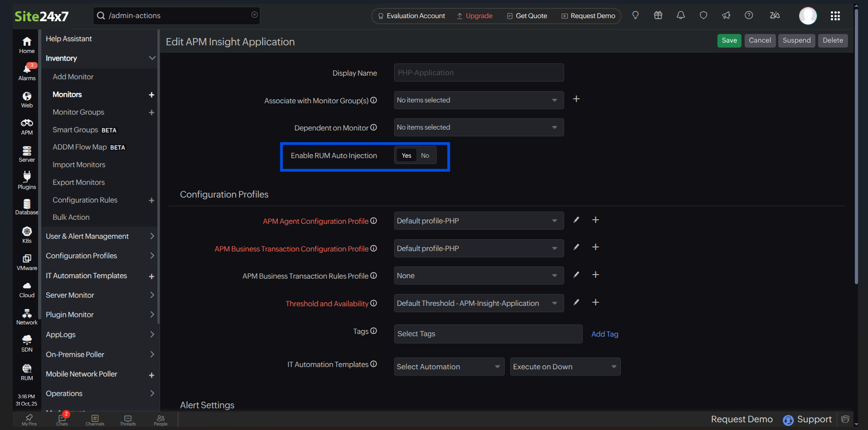868x430 pixels.
Task: Save the APM Insight Application changes
Action: 729,40
